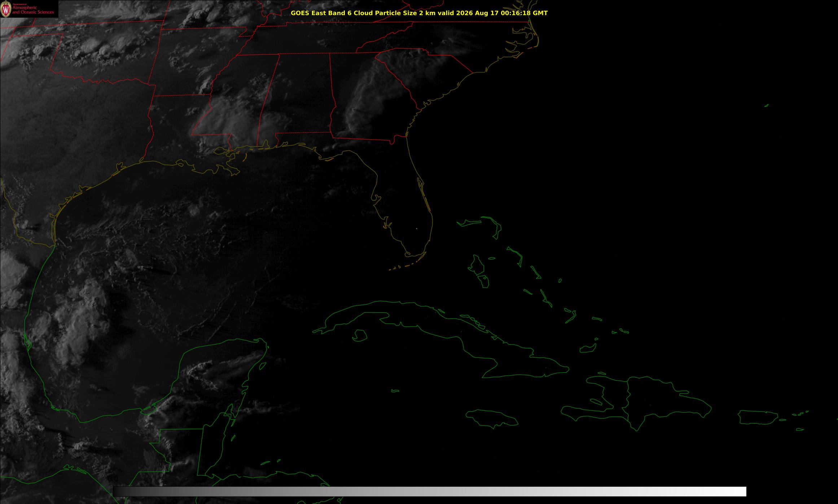
Task: Click the 0.0 label above the colorbar
Action: (x=113, y=479)
